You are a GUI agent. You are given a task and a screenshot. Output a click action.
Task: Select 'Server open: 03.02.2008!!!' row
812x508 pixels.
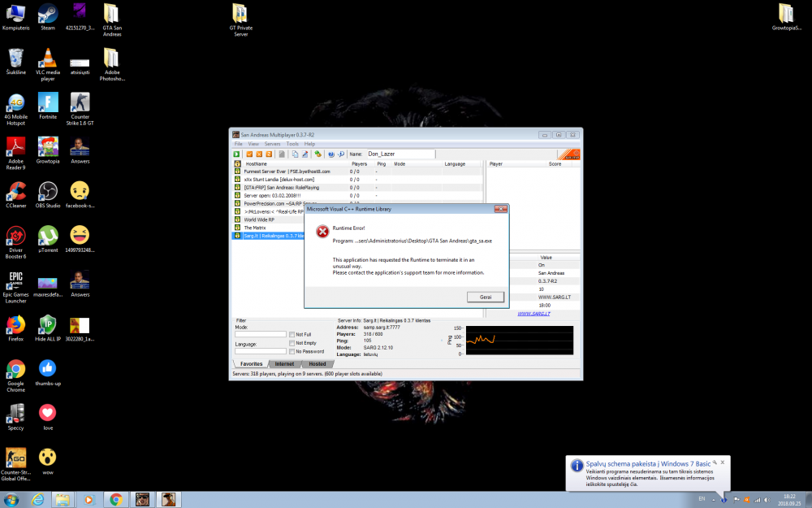pyautogui.click(x=357, y=195)
